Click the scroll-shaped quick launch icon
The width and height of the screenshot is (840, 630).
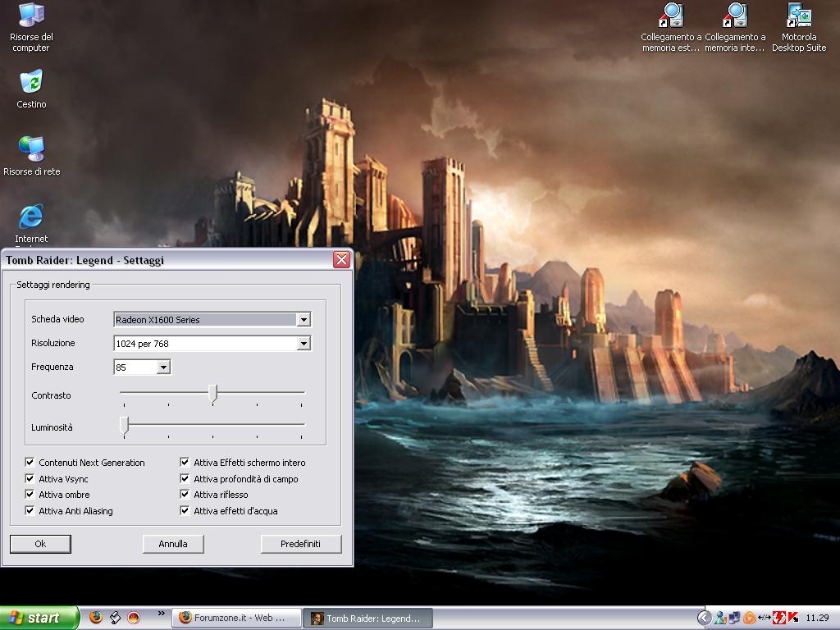click(115, 618)
